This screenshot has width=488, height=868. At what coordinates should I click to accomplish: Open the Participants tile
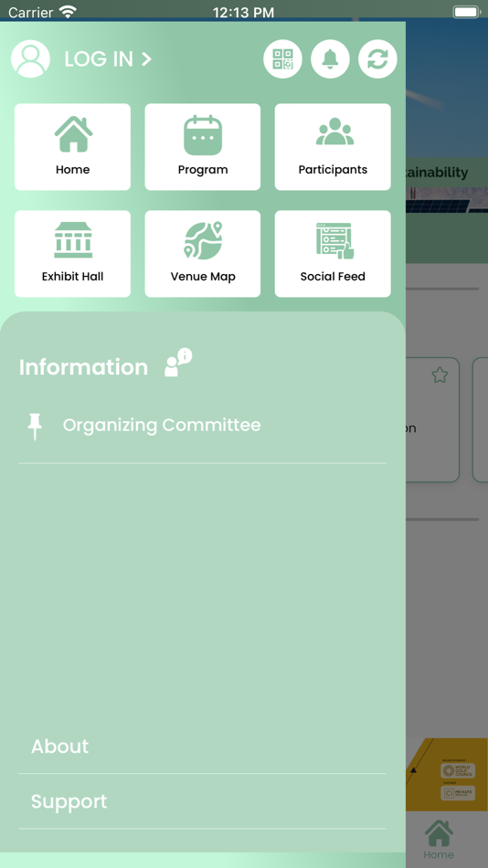[333, 147]
